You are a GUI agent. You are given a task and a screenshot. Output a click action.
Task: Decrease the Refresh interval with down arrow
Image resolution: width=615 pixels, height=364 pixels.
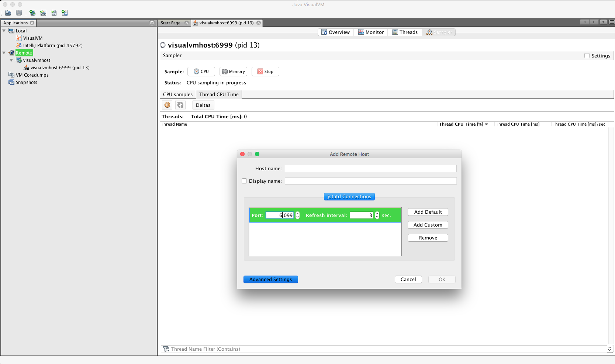click(377, 217)
